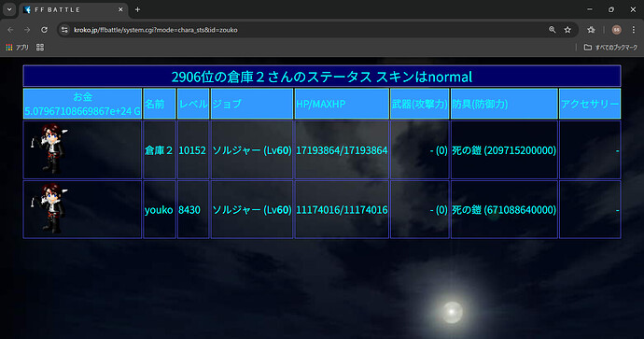Screen dimensions: 644x339
Task: Click the HP/MAXHP column header
Action: pos(342,104)
